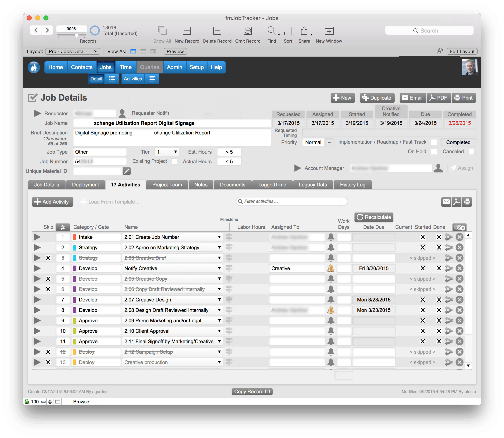Uncheck Skip on the 2.03 Creative Brief row
504x438 pixels.
pyautogui.click(x=48, y=258)
